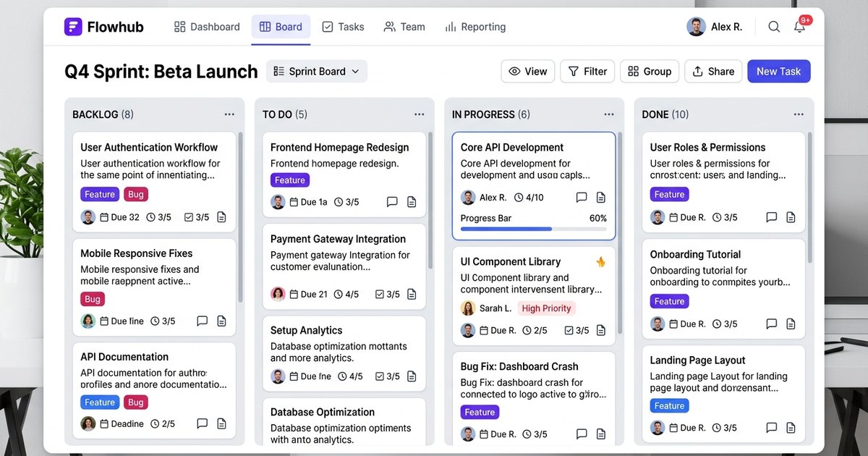The image size is (868, 456).
Task: Open document icon on UI Component Library
Action: (601, 331)
